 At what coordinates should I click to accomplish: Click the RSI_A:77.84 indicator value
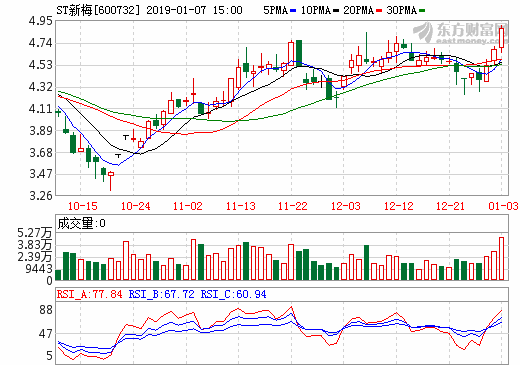coord(90,294)
